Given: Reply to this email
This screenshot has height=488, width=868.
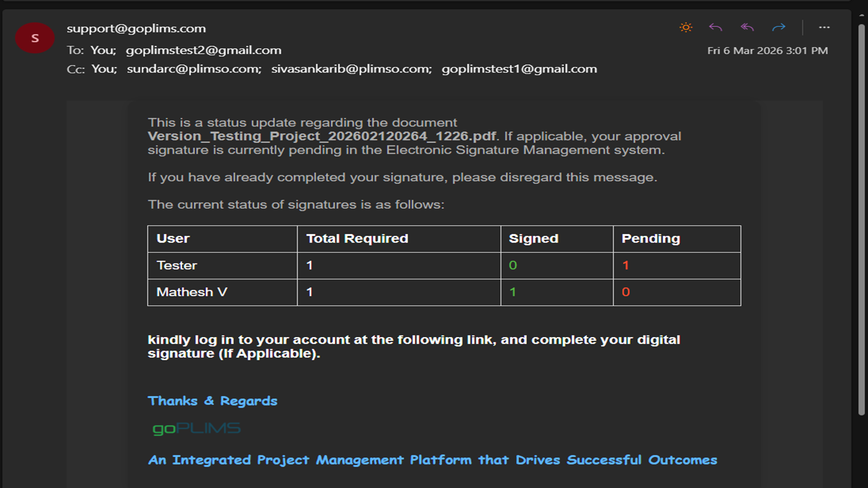Looking at the screenshot, I should point(716,27).
